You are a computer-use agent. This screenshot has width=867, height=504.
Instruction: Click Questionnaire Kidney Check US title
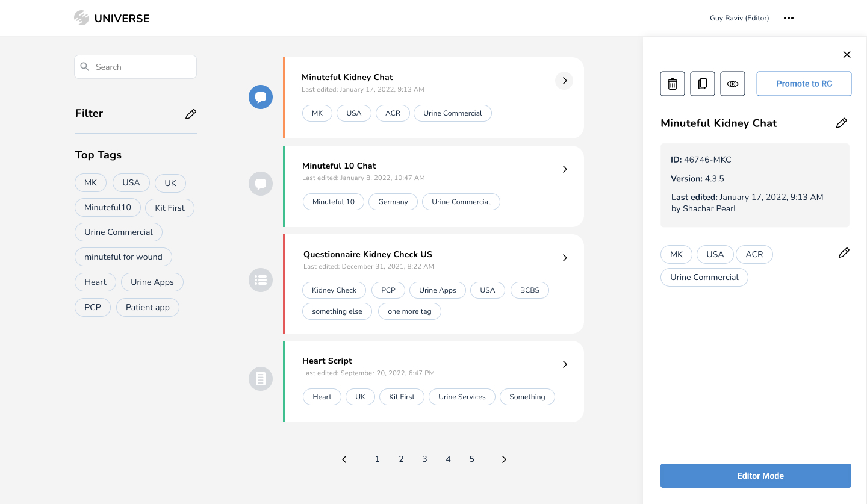click(x=368, y=254)
